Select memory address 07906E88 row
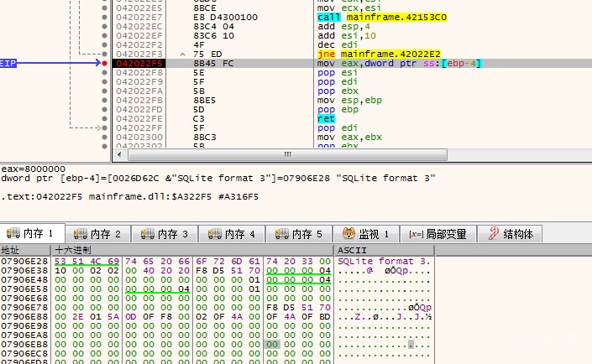 pyautogui.click(x=24, y=317)
